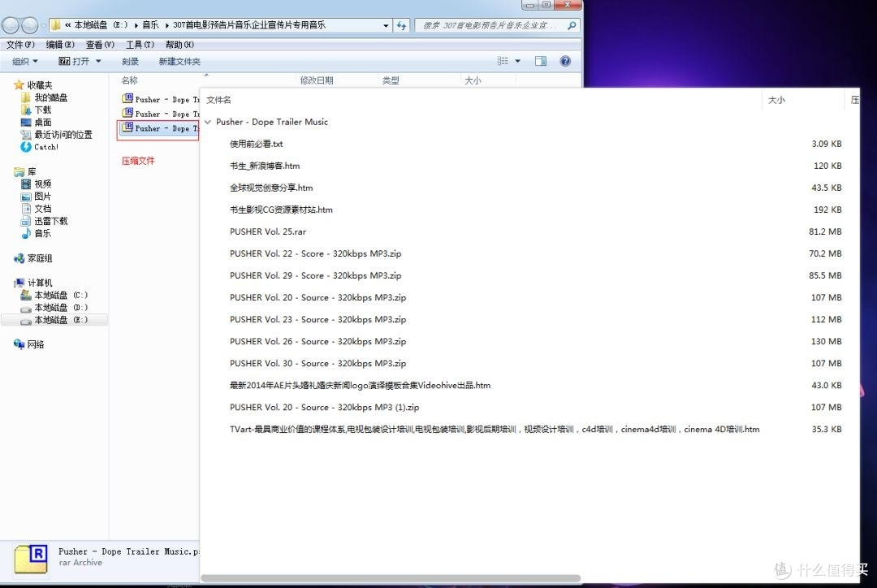The width and height of the screenshot is (877, 588).
Task: Sort by the 大小 column header in Explorer
Action: 473,80
